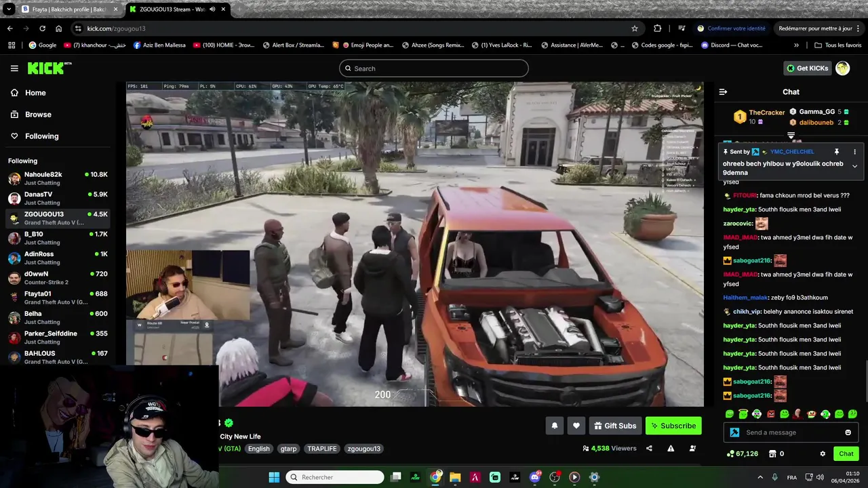Expand the gift leaderboard arrow
868x488 pixels.
tap(791, 136)
